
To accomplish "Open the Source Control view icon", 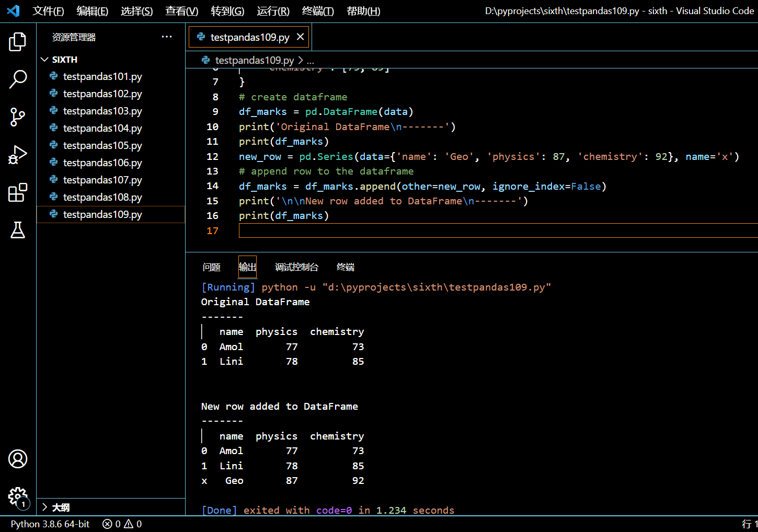I will (x=18, y=117).
